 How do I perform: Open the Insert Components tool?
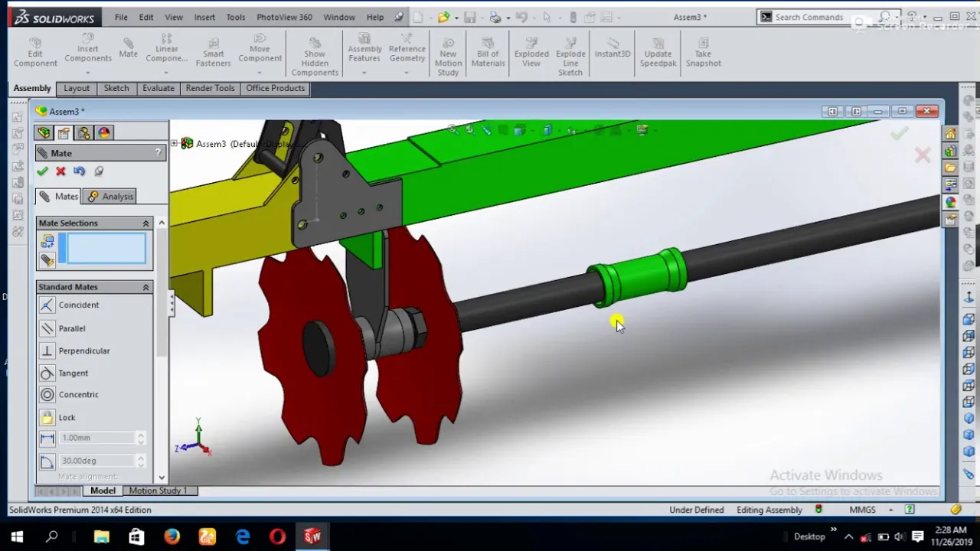tap(88, 48)
